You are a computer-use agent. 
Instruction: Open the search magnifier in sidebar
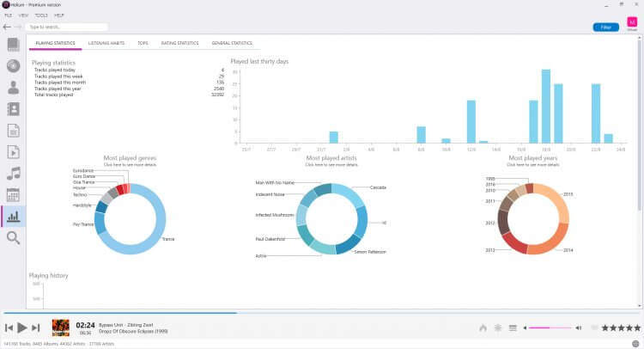pos(13,237)
